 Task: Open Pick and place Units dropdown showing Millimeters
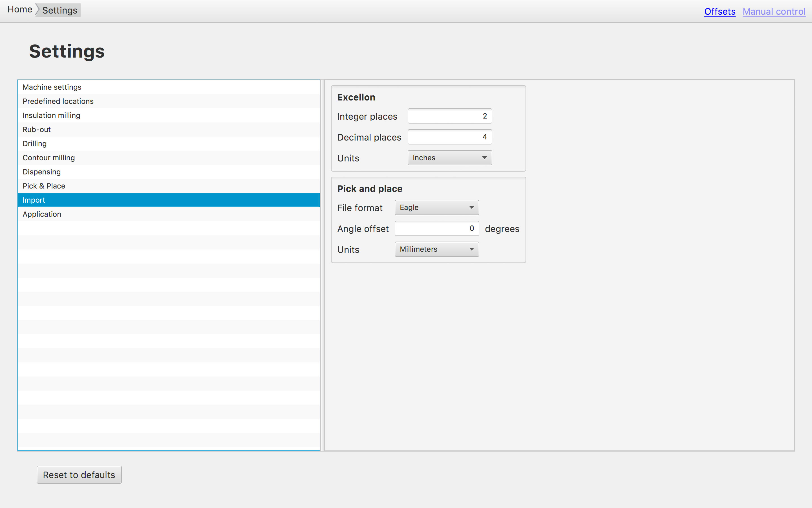pos(436,249)
